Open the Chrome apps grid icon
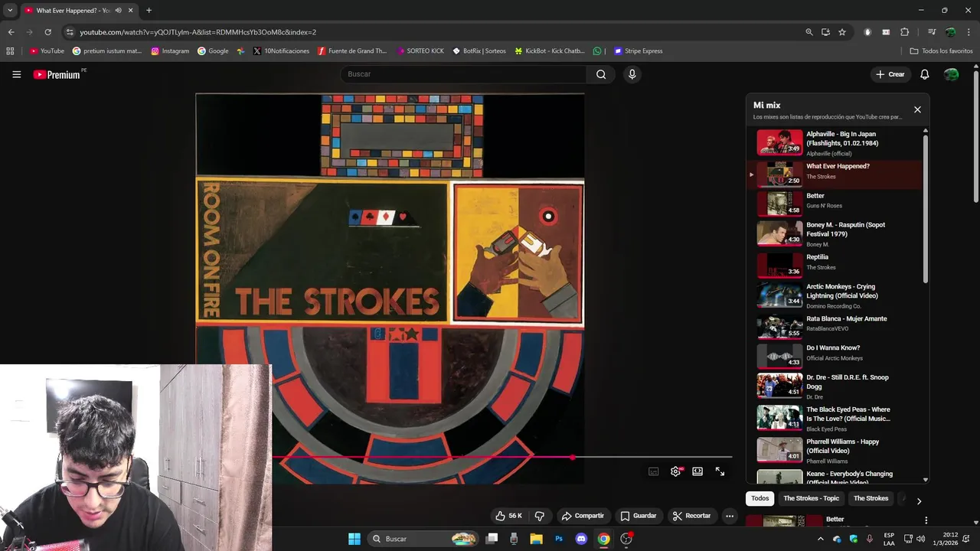The height and width of the screenshot is (551, 980). [10, 51]
